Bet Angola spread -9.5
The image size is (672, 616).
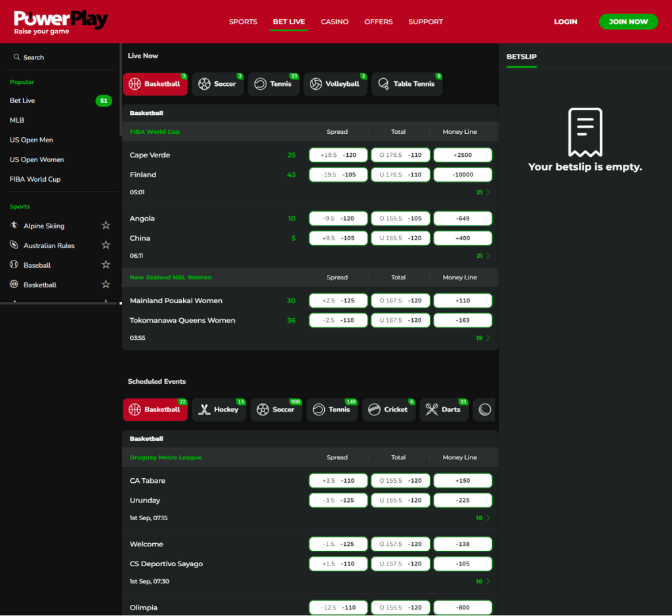pos(338,218)
